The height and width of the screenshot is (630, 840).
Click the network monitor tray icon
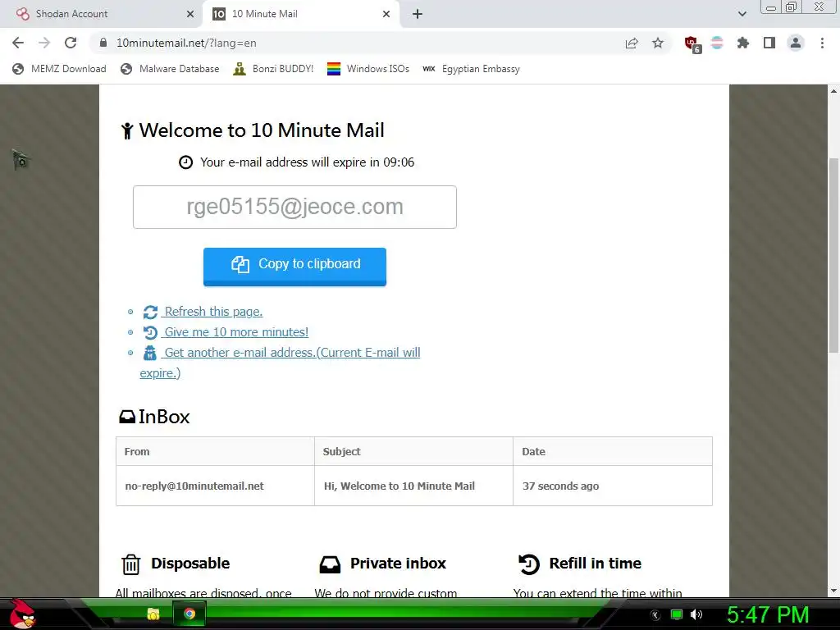coord(677,614)
